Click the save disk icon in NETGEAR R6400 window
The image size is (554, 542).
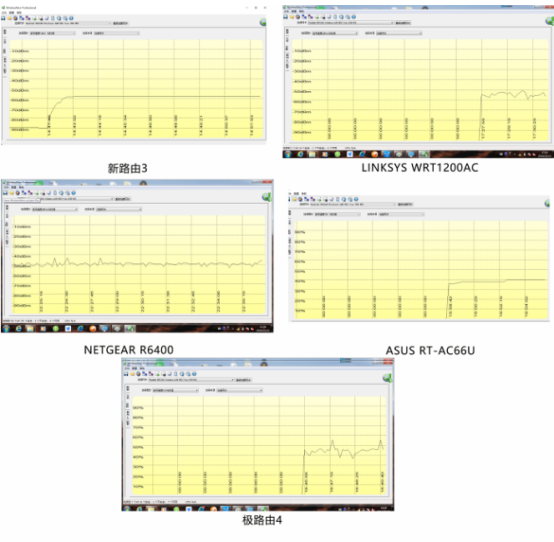click(5, 193)
